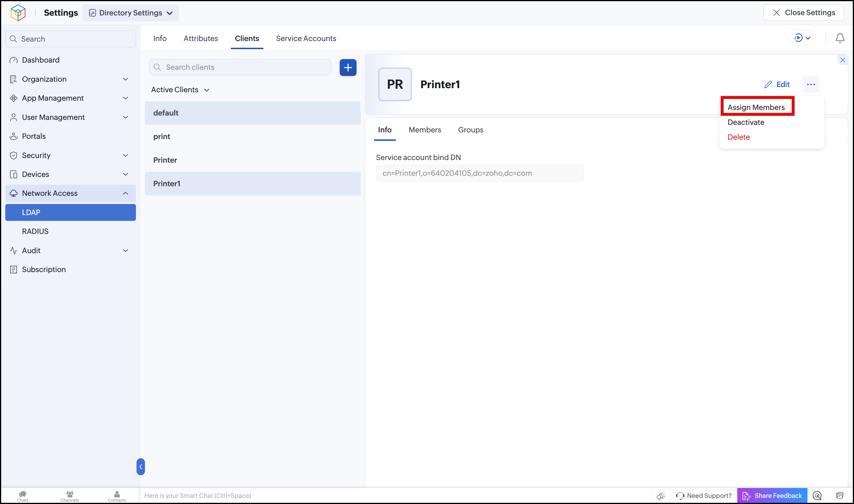
Task: Expand the Security section chevron
Action: coord(125,155)
